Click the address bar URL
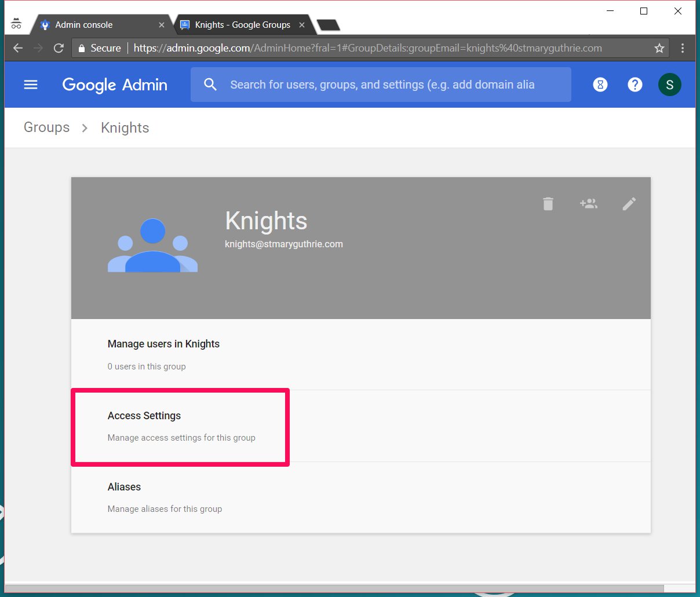The image size is (700, 597). point(367,48)
